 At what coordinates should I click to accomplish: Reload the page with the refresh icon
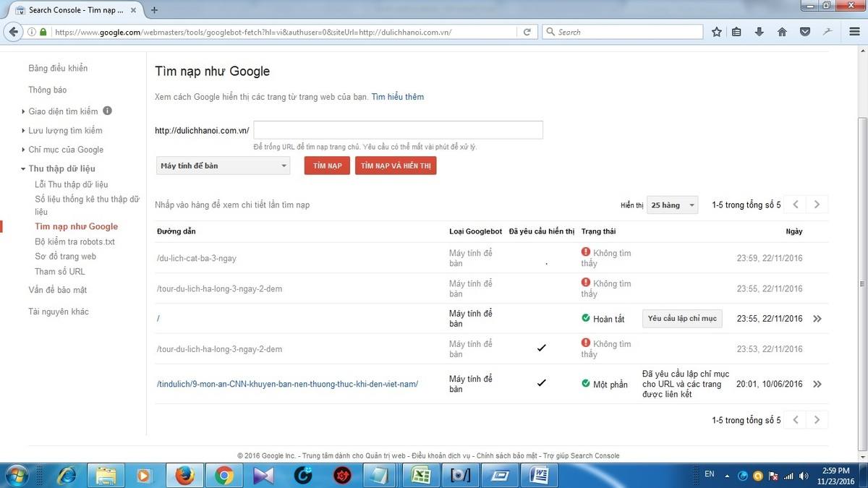tap(527, 32)
